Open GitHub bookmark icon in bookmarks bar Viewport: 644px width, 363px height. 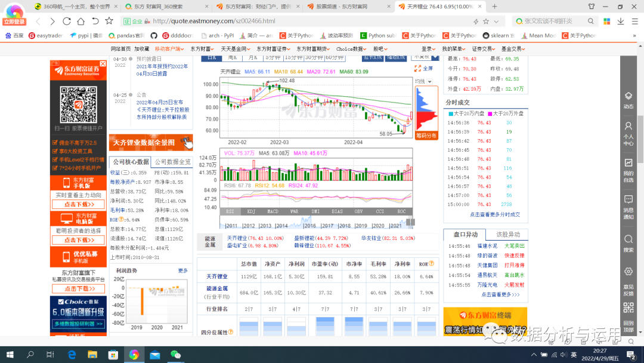pyautogui.click(x=154, y=36)
